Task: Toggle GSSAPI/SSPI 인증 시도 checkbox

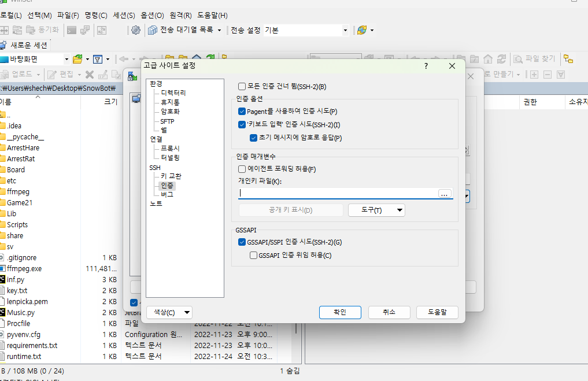Action: pyautogui.click(x=242, y=242)
